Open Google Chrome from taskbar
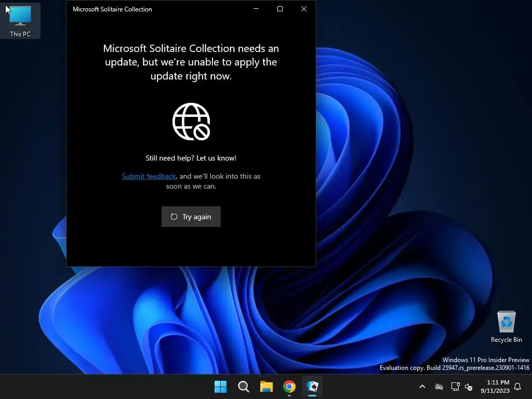 click(x=289, y=387)
